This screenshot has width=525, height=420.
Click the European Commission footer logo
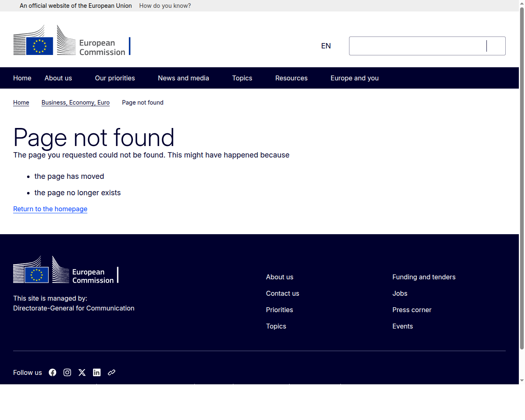coord(66,269)
